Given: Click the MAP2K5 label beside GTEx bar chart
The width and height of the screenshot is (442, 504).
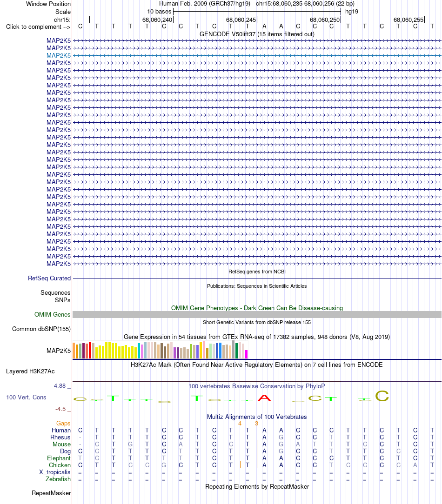Looking at the screenshot, I should pos(59,351).
